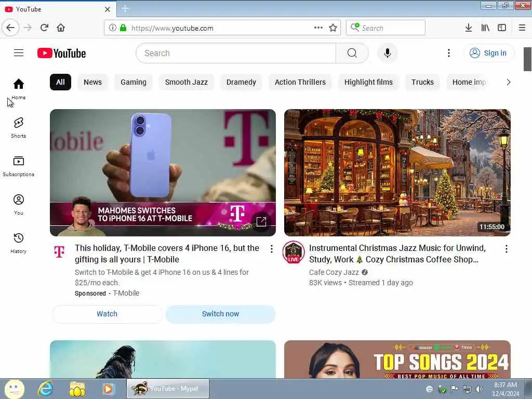Select the Dramedy chip
This screenshot has height=399, width=532.
[x=241, y=82]
